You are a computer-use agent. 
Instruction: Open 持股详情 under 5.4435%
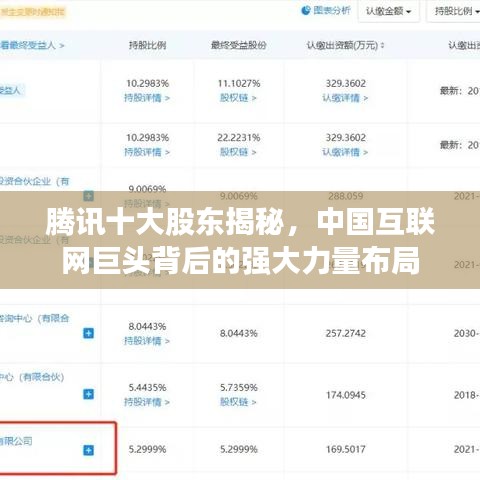[147, 402]
